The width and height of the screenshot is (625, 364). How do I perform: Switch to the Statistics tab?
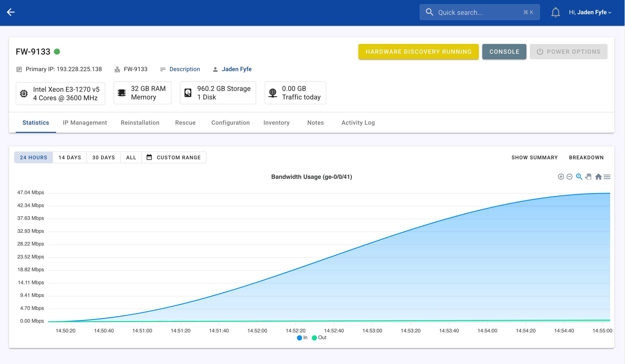point(36,123)
